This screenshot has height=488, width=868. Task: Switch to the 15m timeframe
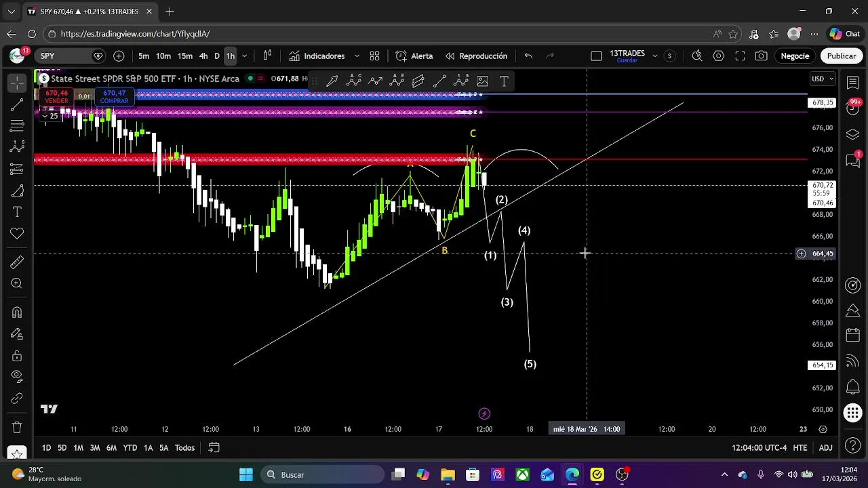pyautogui.click(x=185, y=56)
